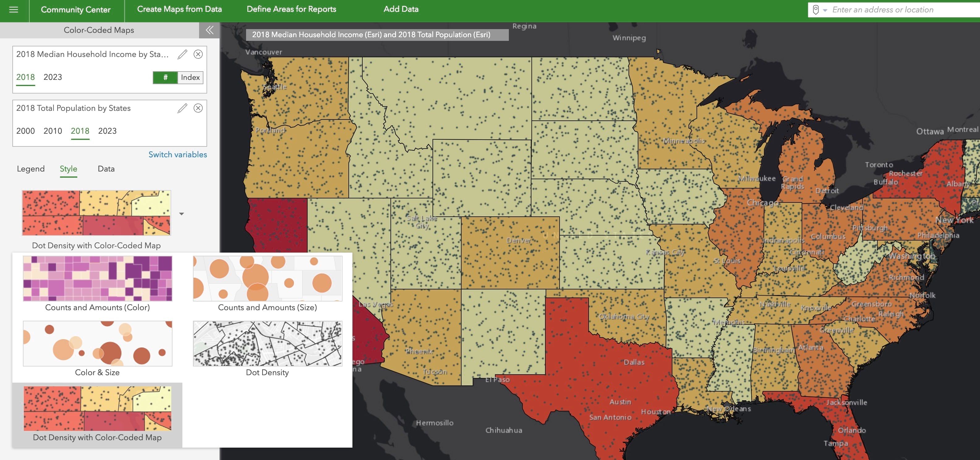The height and width of the screenshot is (460, 980).
Task: Open the search locator dropdown arrow
Action: pyautogui.click(x=825, y=10)
